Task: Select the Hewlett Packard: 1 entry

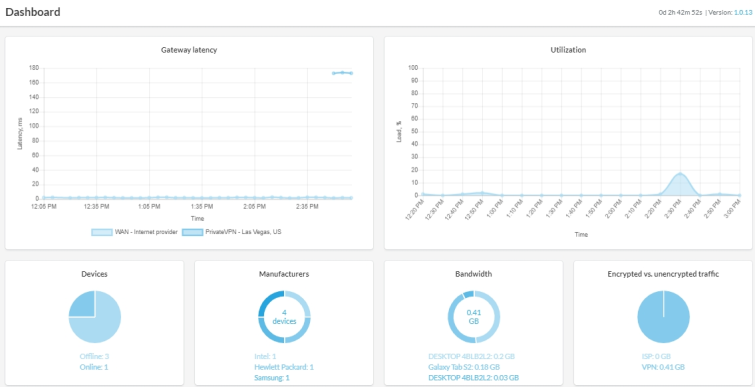Action: [284, 367]
